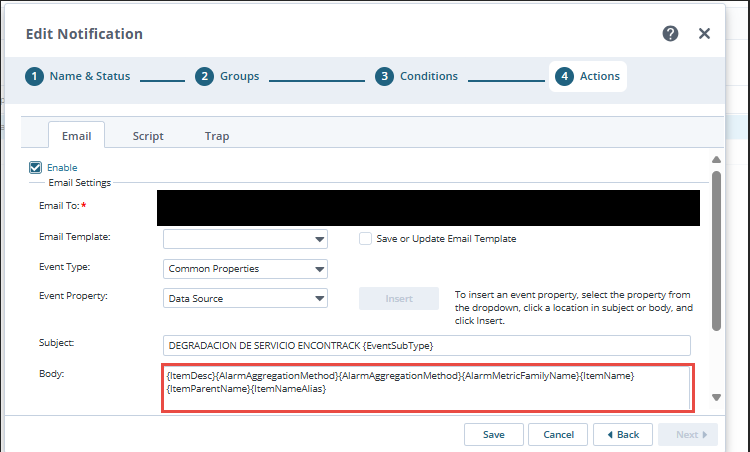Switch to the Trap tab
This screenshot has width=750, height=452.
[217, 136]
